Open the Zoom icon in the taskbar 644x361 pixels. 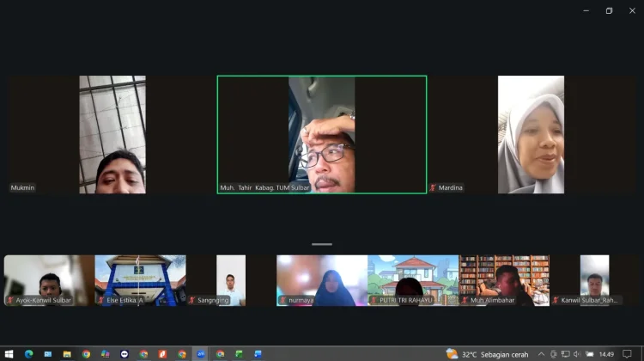point(201,354)
